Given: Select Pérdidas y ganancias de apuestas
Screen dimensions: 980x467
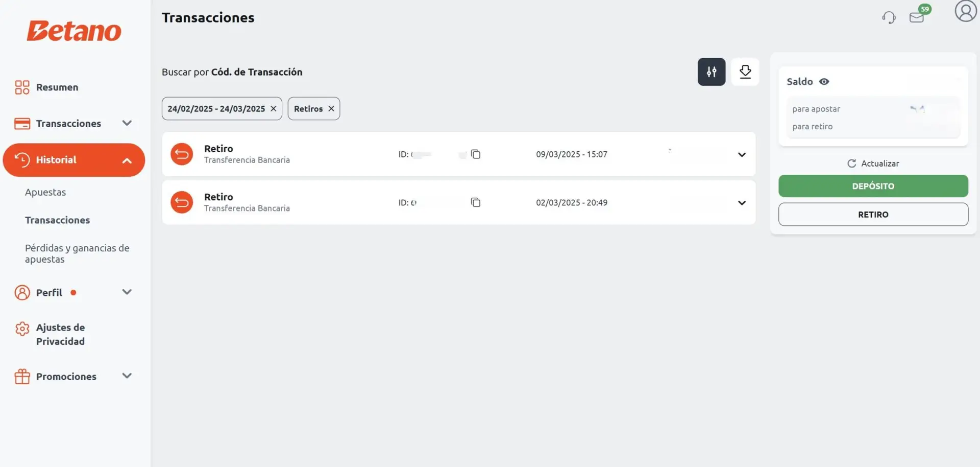Looking at the screenshot, I should tap(77, 253).
